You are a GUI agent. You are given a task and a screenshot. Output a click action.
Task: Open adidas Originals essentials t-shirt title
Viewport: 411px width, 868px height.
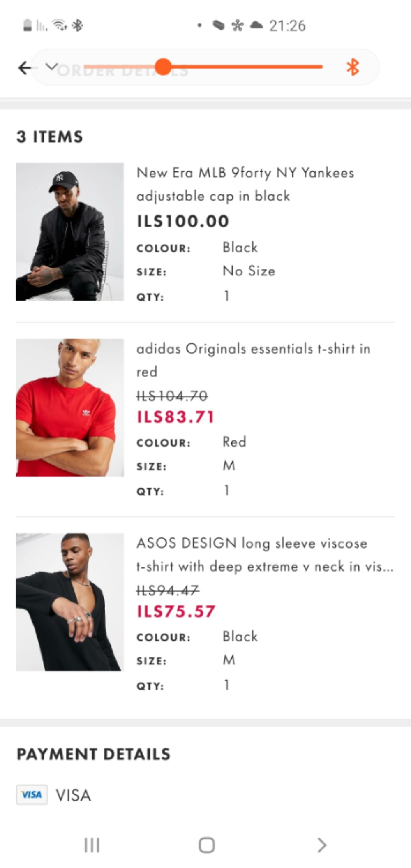253,360
